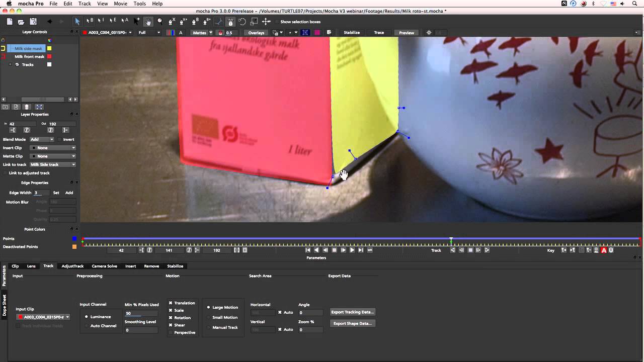Switch to the Remove tab
Image resolution: width=644 pixels, height=362 pixels.
tap(151, 266)
